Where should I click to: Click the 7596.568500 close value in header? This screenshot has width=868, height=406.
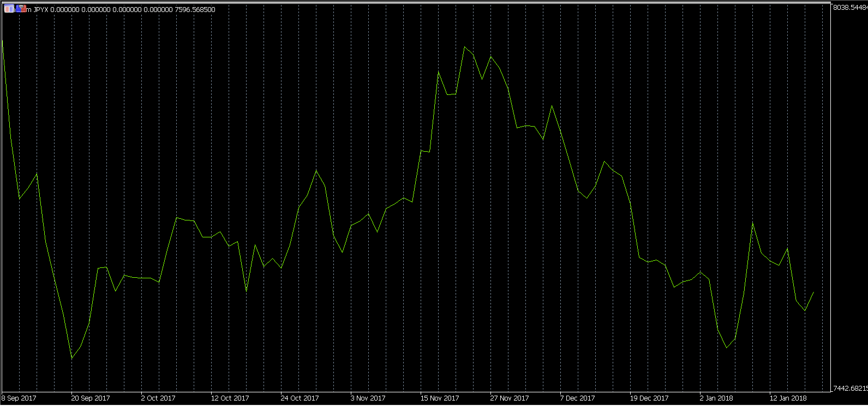[195, 10]
